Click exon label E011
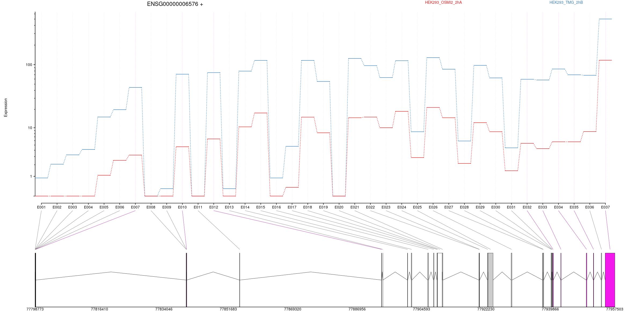Image resolution: width=644 pixels, height=322 pixels. (198, 207)
